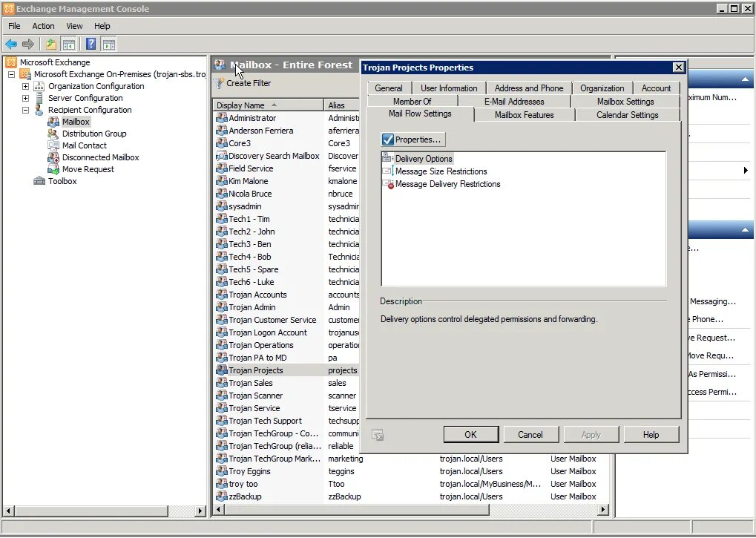Sort by the Alias column header
Image resolution: width=756 pixels, height=538 pixels.
pyautogui.click(x=342, y=105)
